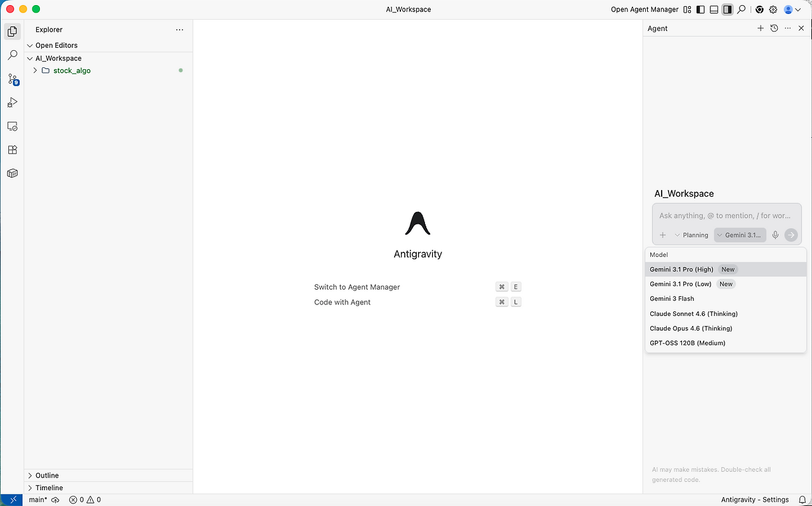This screenshot has height=506, width=812.
Task: Open Explorer's more actions ellipsis menu
Action: click(x=180, y=30)
